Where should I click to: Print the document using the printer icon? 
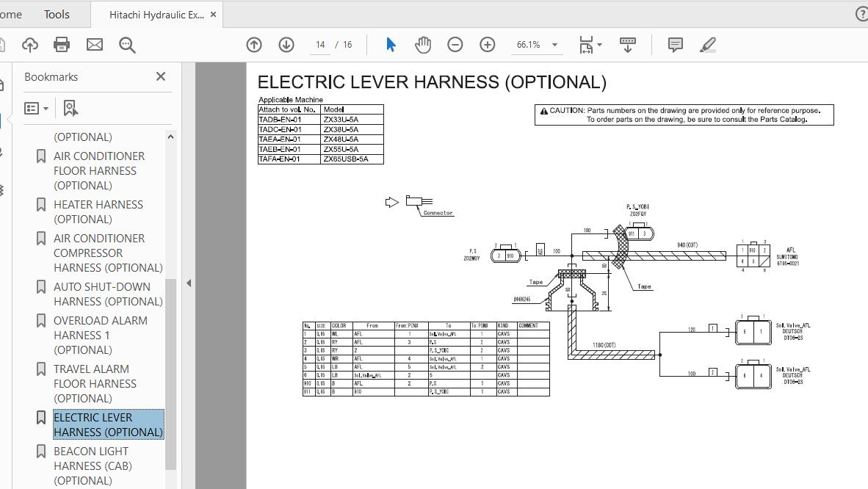point(62,45)
